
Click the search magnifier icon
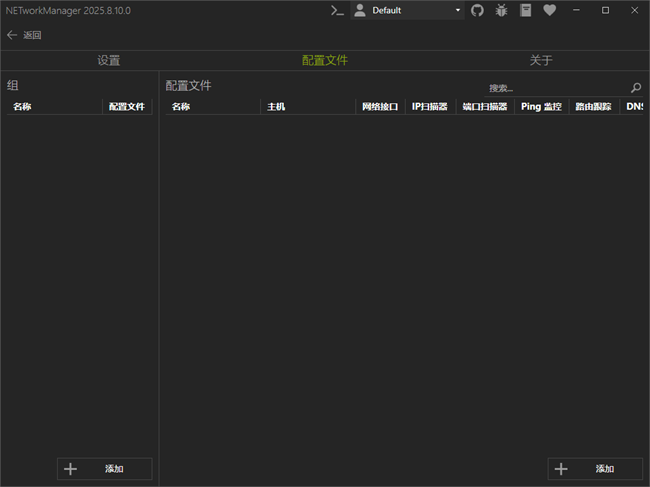click(636, 88)
